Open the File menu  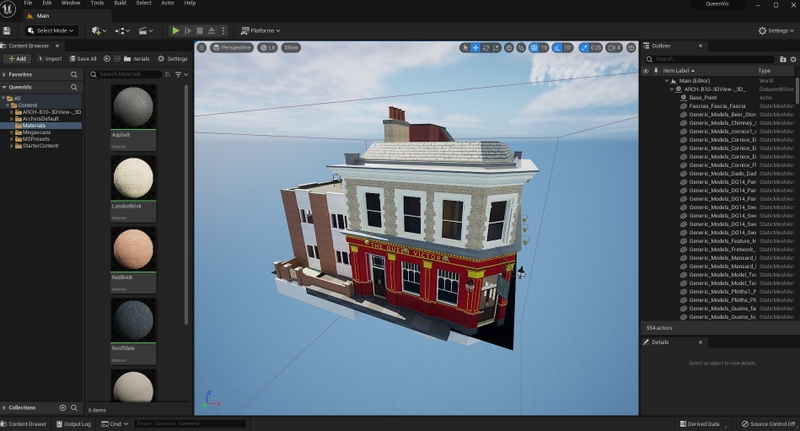tap(29, 3)
